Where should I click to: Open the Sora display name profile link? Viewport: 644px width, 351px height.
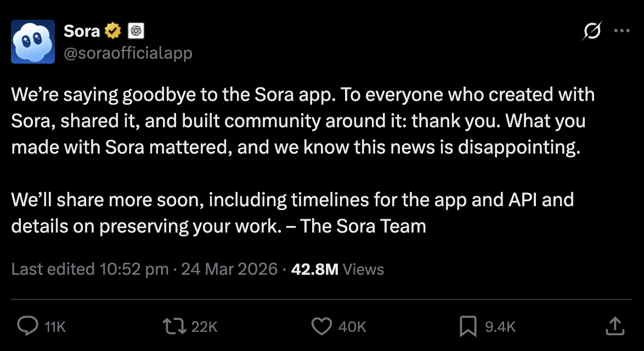tap(82, 31)
